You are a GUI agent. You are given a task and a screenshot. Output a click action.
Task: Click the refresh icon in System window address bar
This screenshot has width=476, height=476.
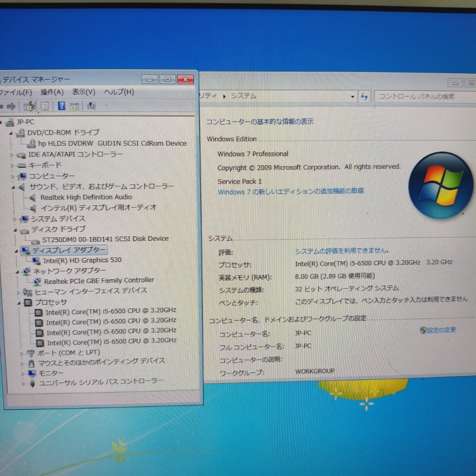364,96
